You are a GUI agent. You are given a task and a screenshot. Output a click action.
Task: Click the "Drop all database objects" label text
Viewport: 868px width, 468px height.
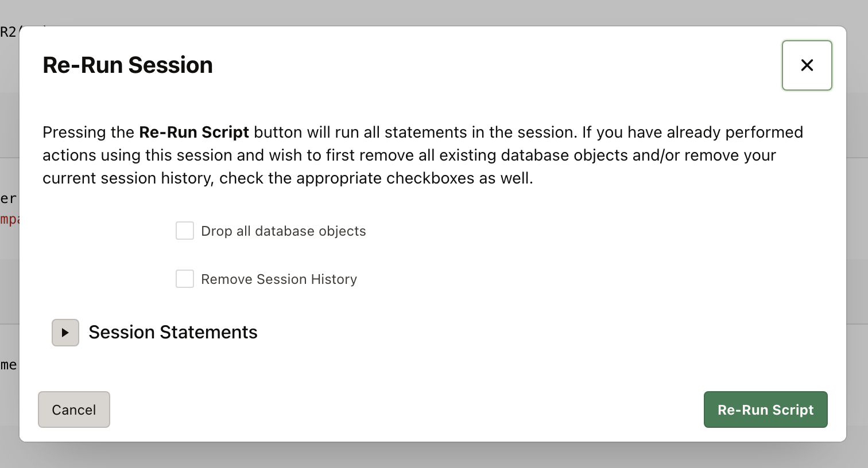283,231
